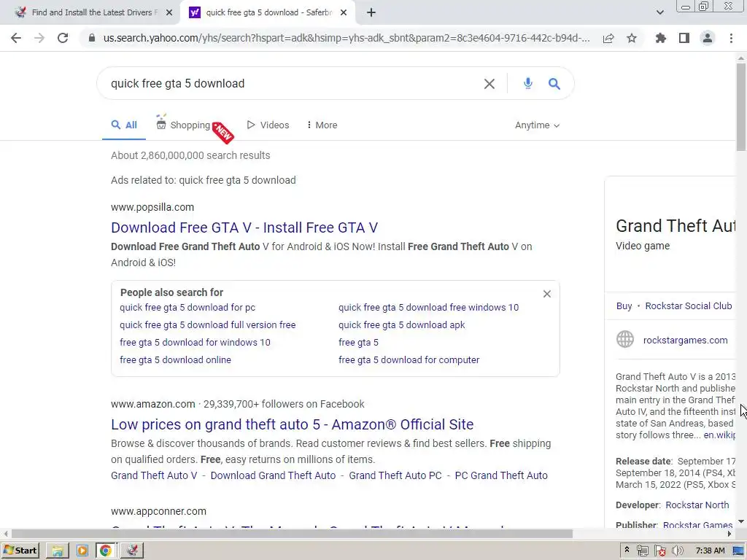Close the Find and Install Drivers tab

tap(169, 13)
